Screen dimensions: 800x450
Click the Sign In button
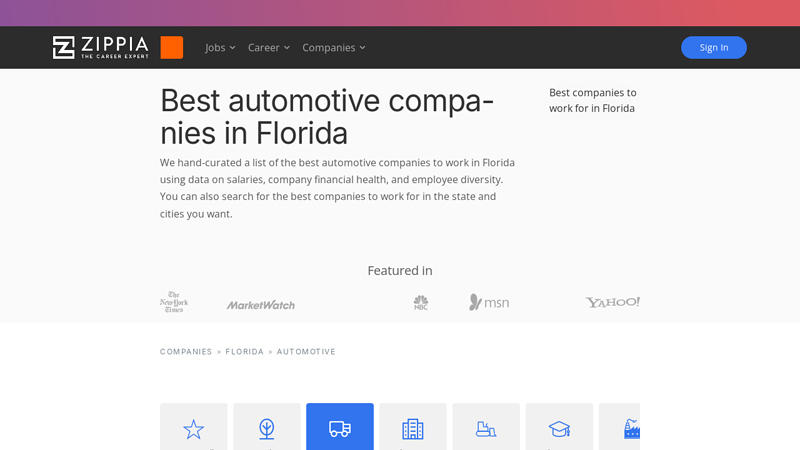[x=714, y=47]
